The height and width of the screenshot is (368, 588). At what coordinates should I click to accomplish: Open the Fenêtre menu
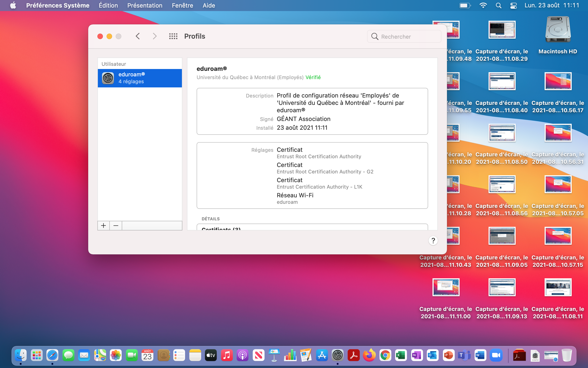tap(182, 5)
